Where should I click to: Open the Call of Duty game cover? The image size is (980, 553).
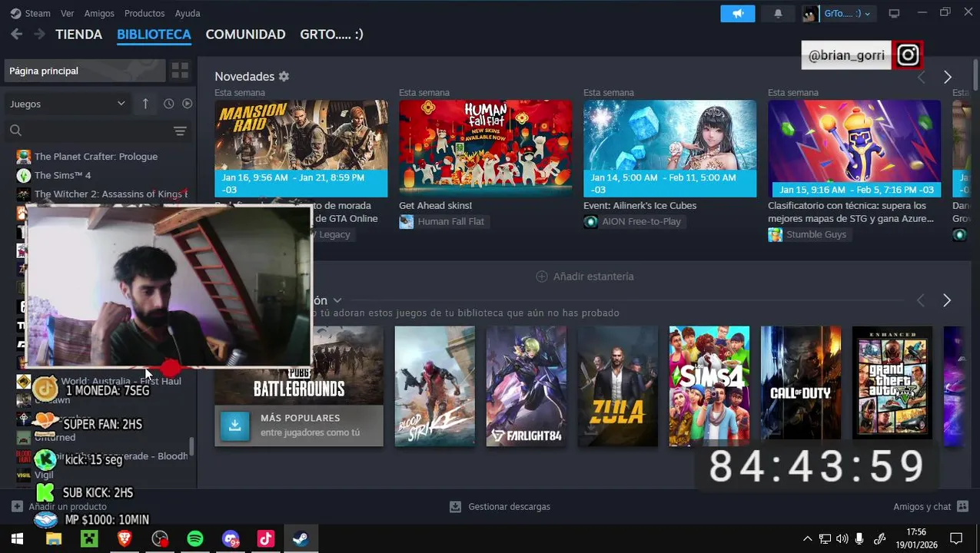pos(801,386)
